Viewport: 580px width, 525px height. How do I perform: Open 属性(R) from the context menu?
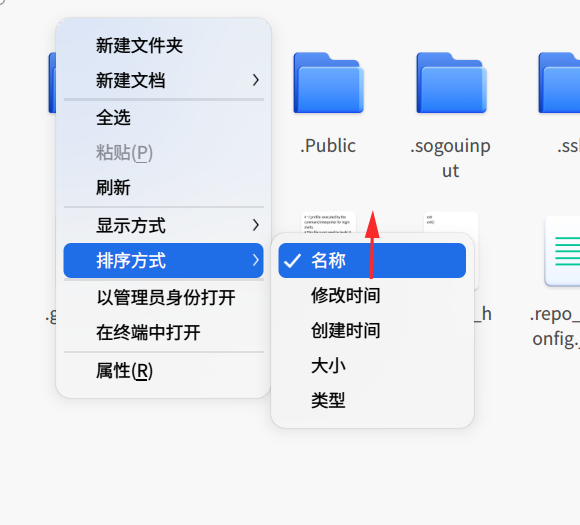tap(163, 370)
